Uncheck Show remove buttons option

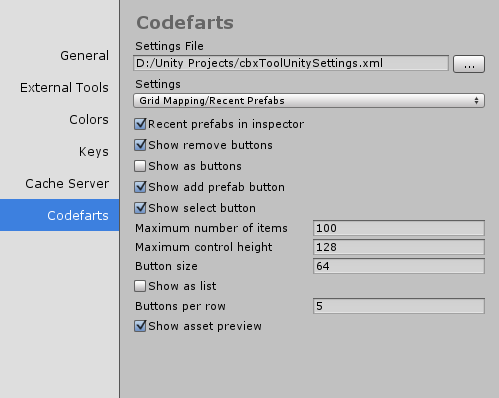(x=140, y=145)
